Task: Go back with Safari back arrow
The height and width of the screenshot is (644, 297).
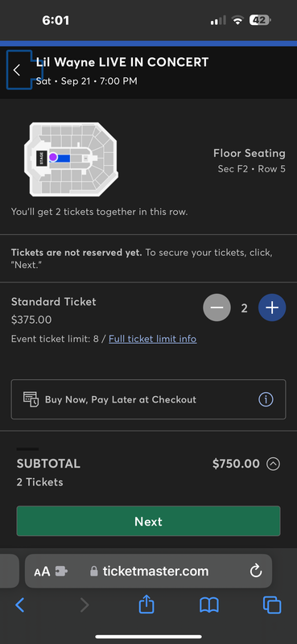Action: click(x=19, y=605)
